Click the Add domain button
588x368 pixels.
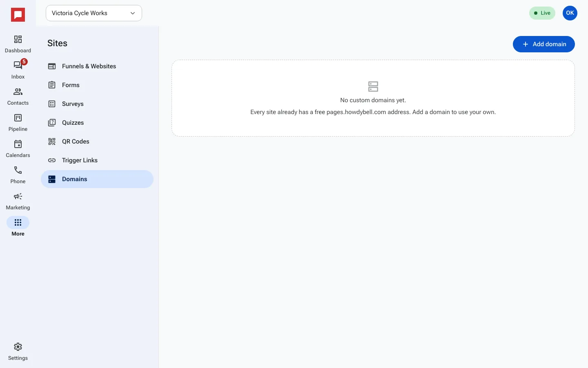tap(544, 44)
